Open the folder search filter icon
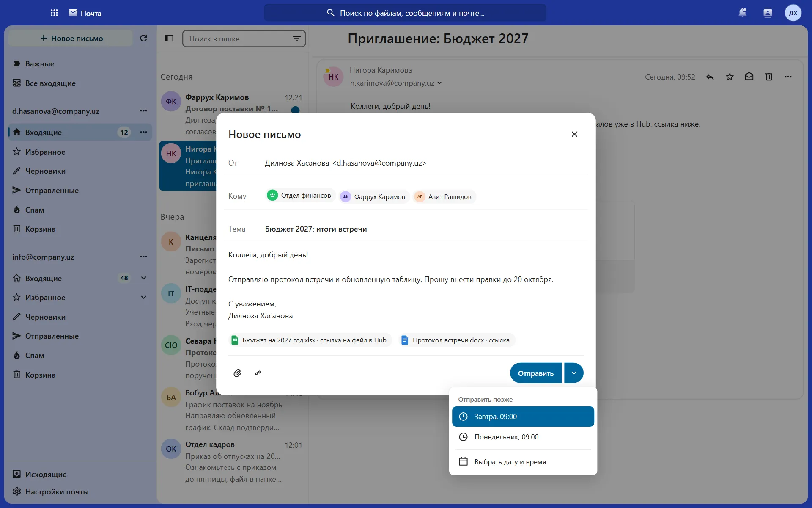This screenshot has height=508, width=812. coord(297,39)
